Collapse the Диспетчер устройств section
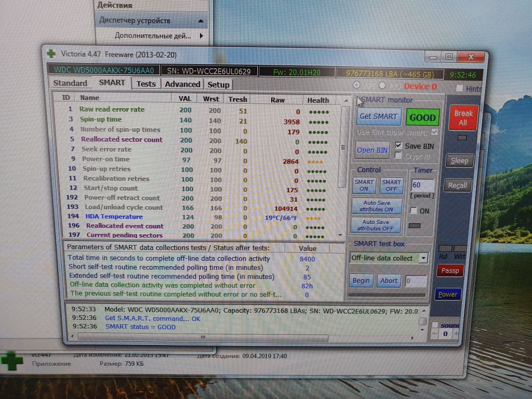The image size is (532, 399). 201,21
